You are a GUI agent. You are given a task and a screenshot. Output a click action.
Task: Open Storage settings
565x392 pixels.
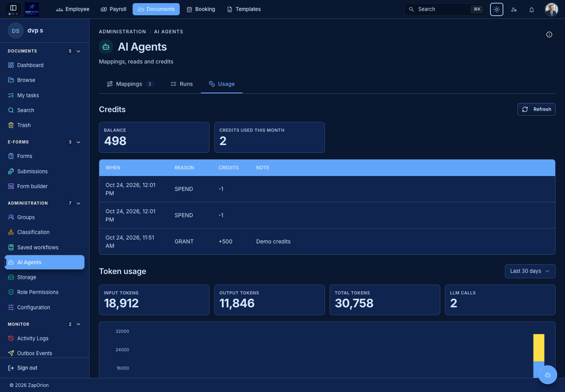click(45, 277)
